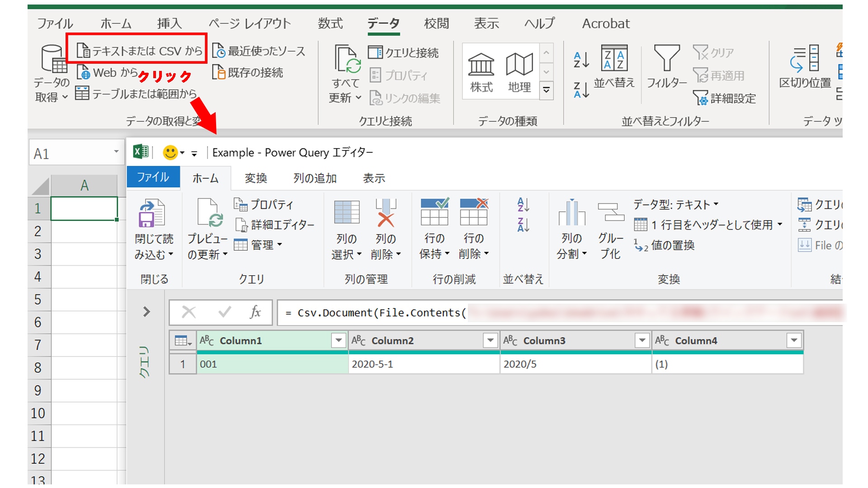Click the Csv.Document formula bar

(x=560, y=313)
